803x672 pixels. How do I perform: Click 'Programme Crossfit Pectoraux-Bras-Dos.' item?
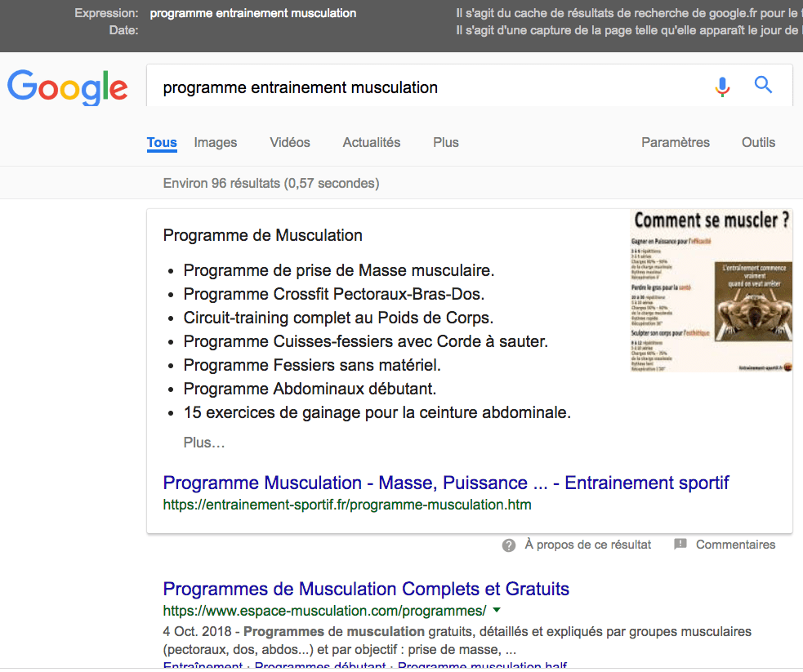[x=334, y=294]
